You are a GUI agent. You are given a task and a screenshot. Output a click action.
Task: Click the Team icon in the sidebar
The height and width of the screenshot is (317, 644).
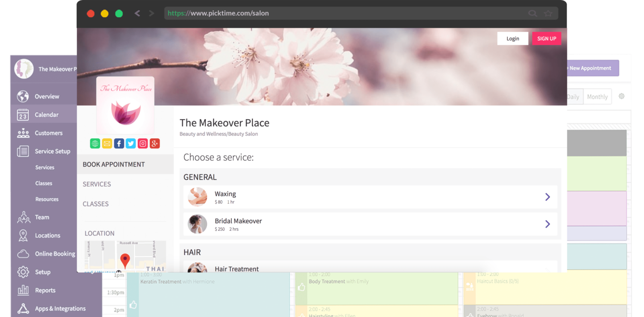click(x=23, y=217)
